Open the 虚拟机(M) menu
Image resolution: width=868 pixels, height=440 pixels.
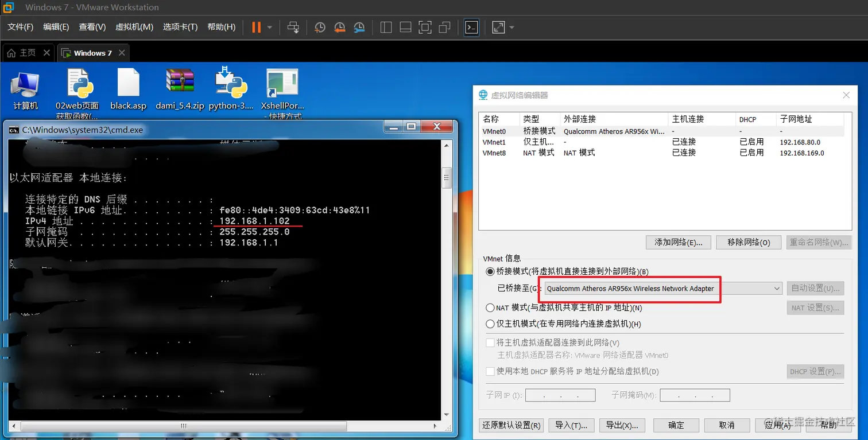click(x=134, y=27)
